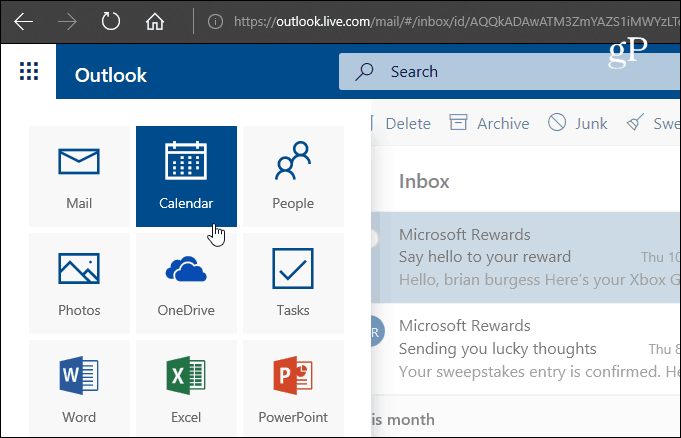681x438 pixels.
Task: Click the magnifying glass search icon
Action: tap(364, 72)
